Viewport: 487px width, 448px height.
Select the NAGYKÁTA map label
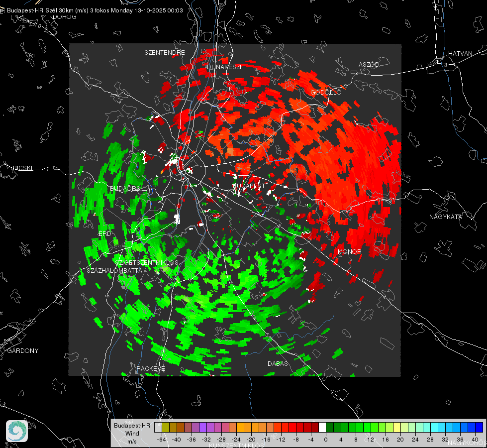tap(445, 217)
